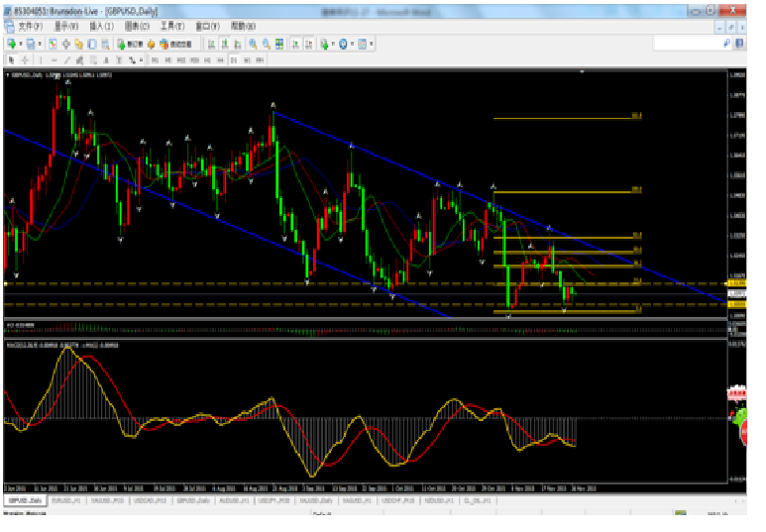Switch timeframe to M5
766x532 pixels.
click(x=168, y=60)
